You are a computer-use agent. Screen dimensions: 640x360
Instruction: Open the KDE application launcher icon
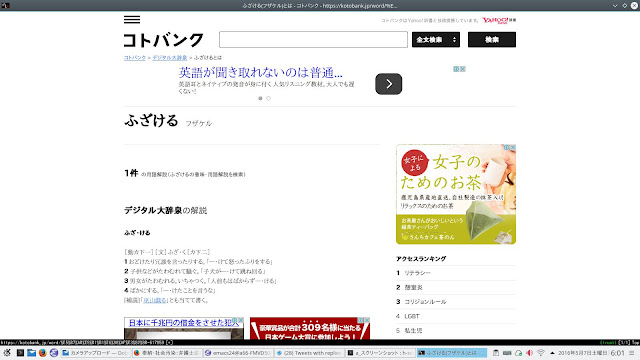[7, 353]
